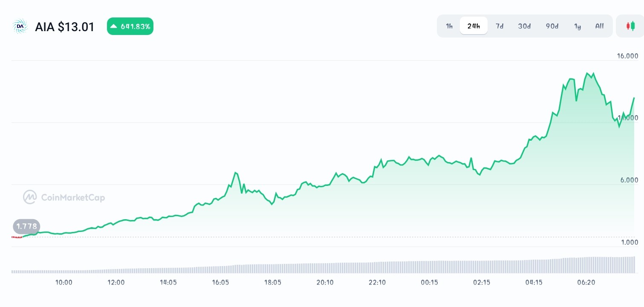The height and width of the screenshot is (307, 644).
Task: Click the 1.000 y-axis label
Action: [630, 242]
